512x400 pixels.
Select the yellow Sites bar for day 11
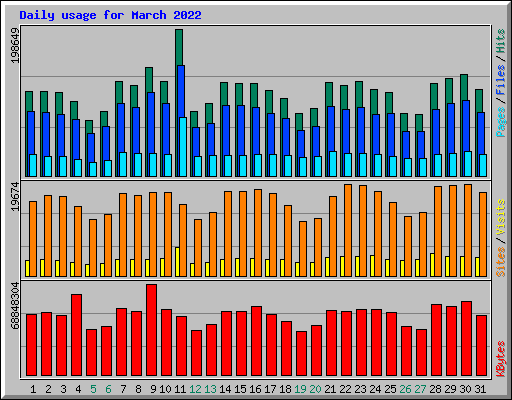[x=177, y=262]
